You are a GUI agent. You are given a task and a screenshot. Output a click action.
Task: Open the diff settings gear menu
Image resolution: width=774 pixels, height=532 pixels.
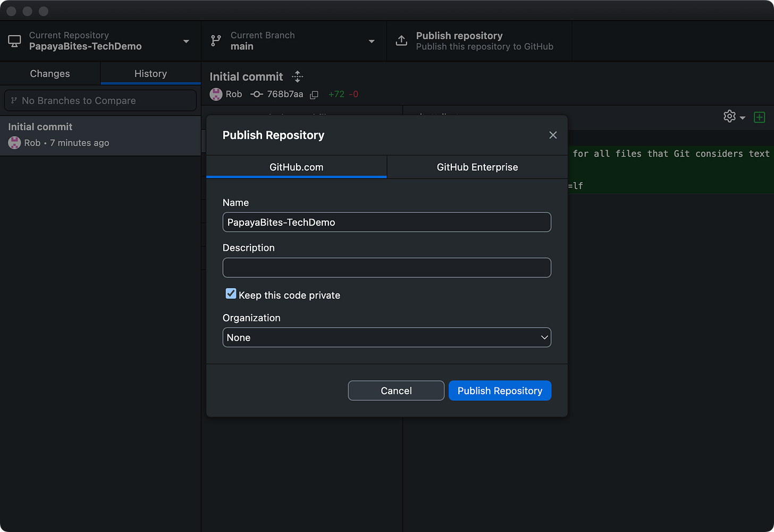[734, 116]
